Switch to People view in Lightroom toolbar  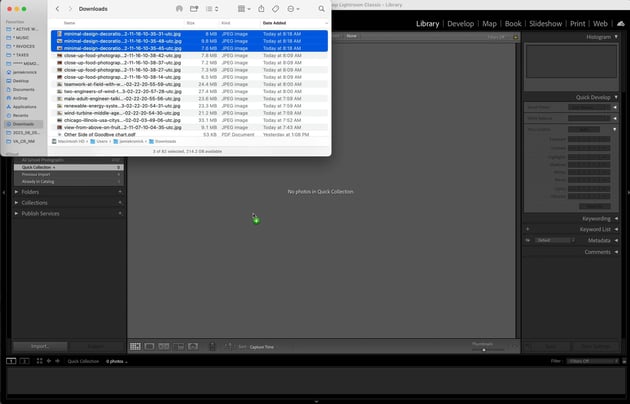(193, 346)
